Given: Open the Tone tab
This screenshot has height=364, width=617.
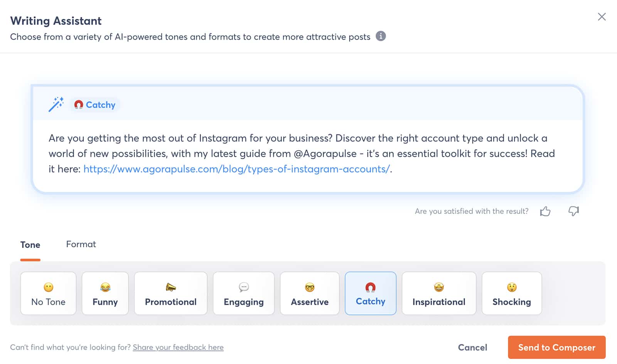Looking at the screenshot, I should click(x=30, y=245).
